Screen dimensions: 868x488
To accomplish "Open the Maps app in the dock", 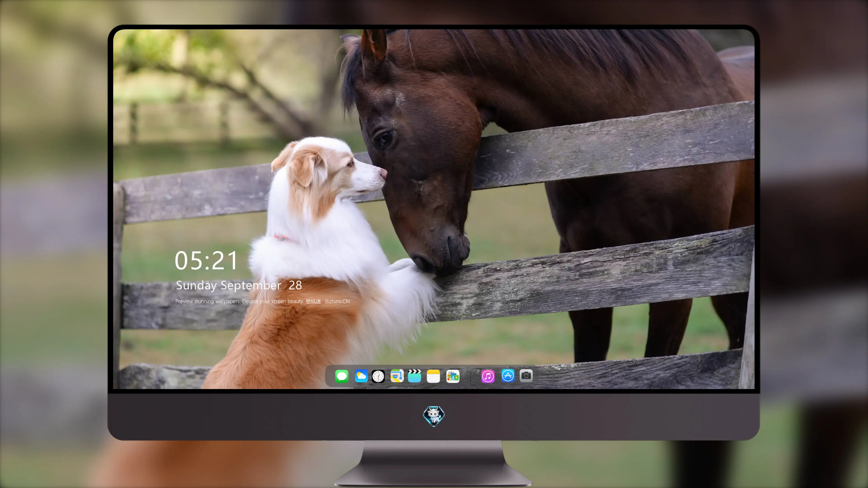I will [397, 376].
